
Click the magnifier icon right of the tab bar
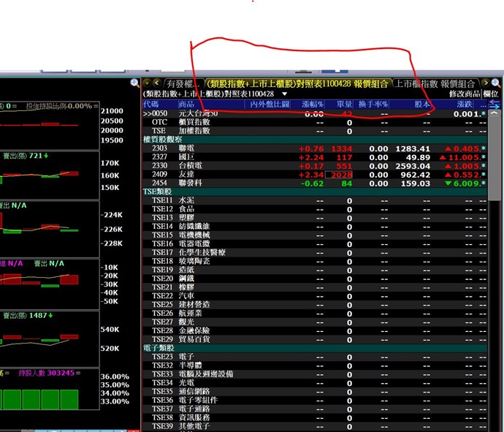coord(495,83)
